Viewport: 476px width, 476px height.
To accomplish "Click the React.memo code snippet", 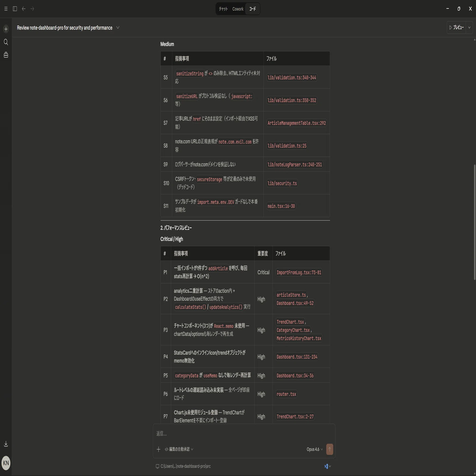I will click(224, 326).
